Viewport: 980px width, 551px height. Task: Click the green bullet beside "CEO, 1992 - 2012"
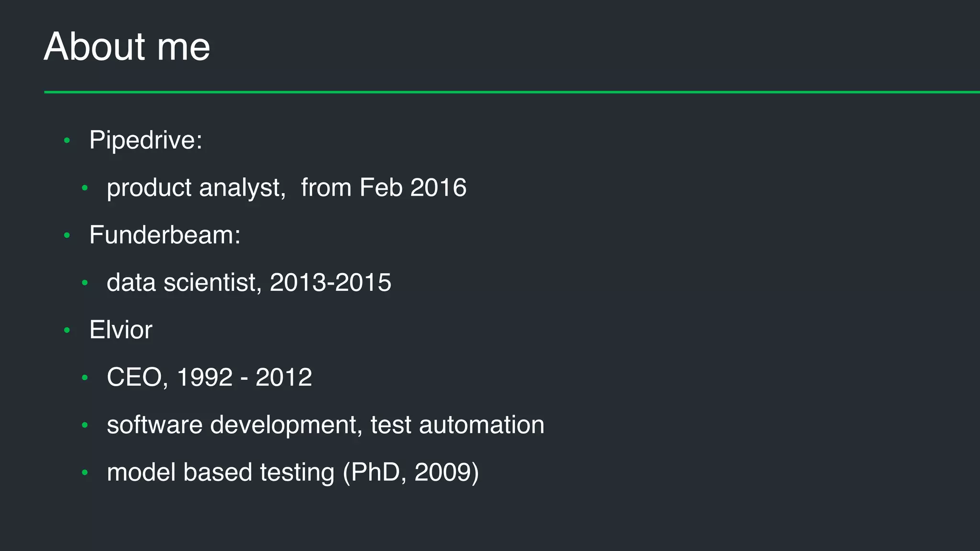click(85, 378)
